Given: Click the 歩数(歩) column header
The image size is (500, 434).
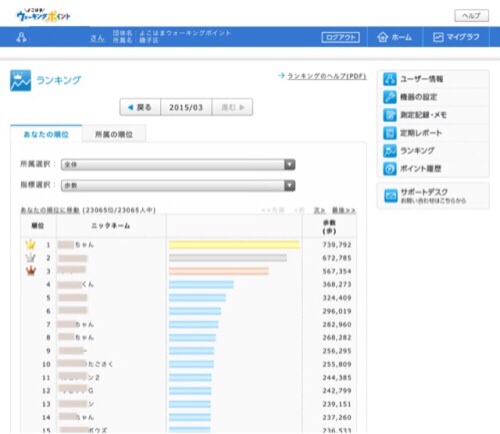Looking at the screenshot, I should point(329,227).
